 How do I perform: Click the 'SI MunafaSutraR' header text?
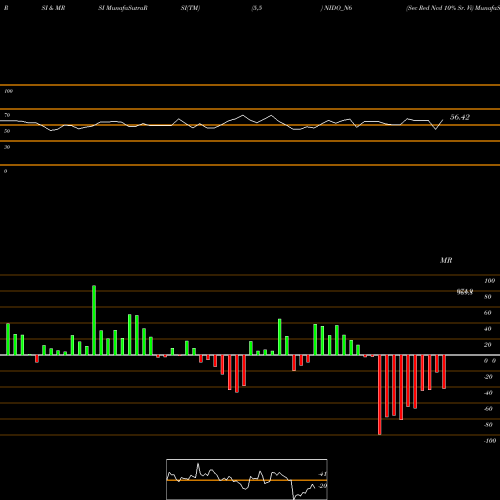click(123, 8)
